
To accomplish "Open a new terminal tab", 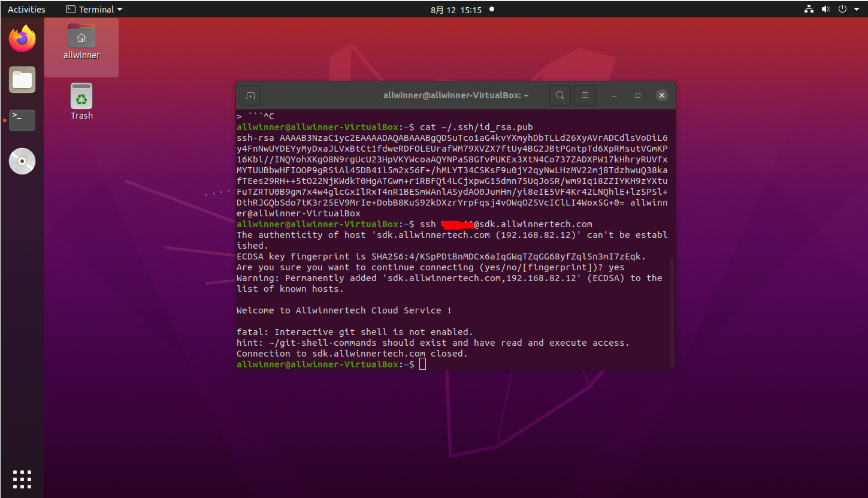I will (250, 95).
